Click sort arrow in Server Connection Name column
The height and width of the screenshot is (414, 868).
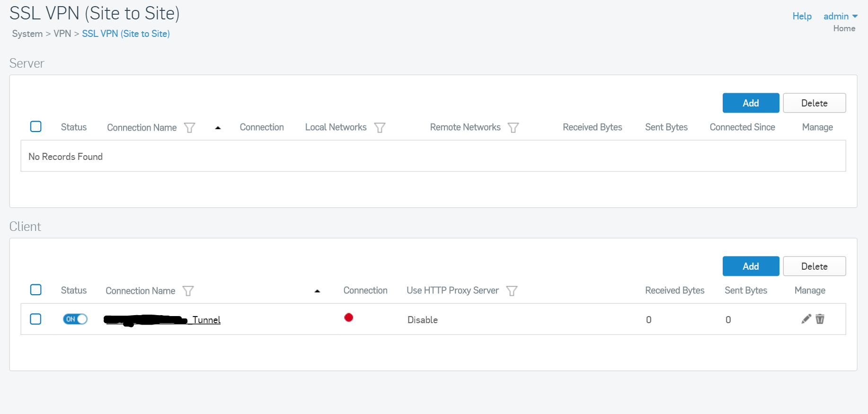point(218,128)
